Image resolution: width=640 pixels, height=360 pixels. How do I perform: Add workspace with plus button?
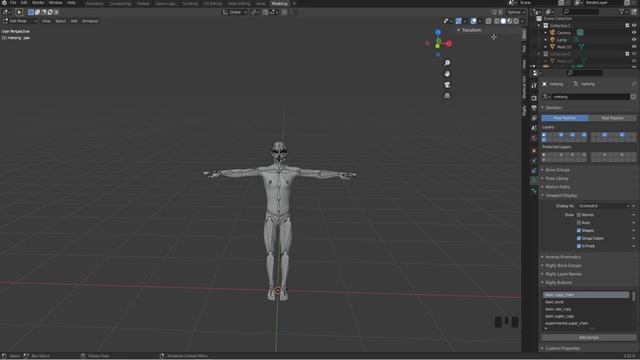pyautogui.click(x=294, y=3)
